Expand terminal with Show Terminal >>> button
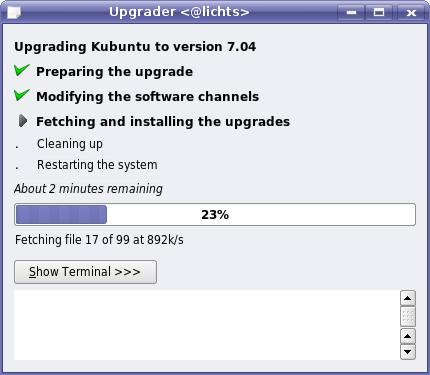This screenshot has height=375, width=430. pyautogui.click(x=85, y=272)
